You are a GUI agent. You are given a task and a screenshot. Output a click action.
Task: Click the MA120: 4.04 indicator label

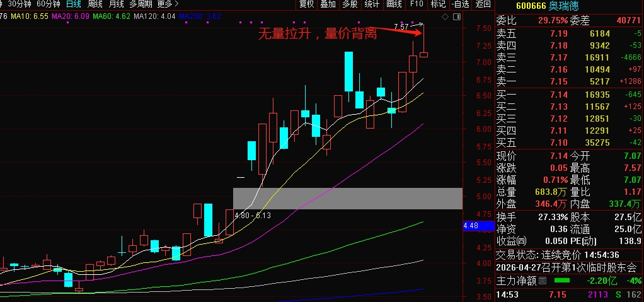pos(155,17)
